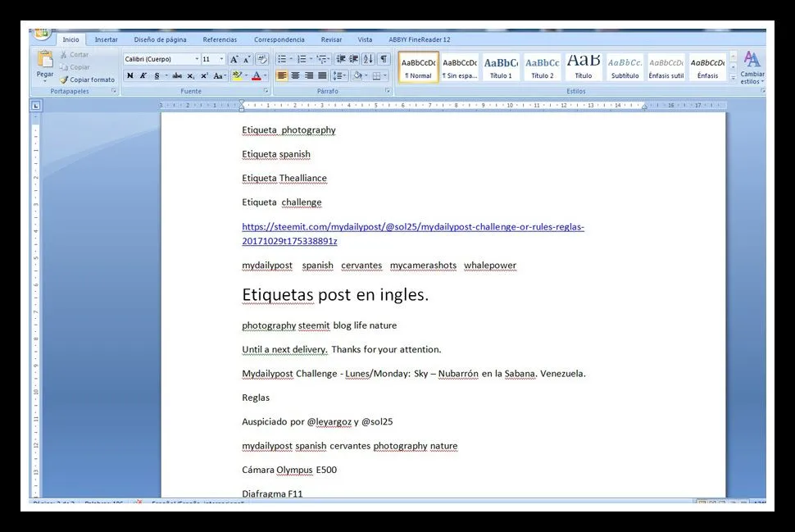Open the Diseño de página tab
Screen dimensions: 795x532
coord(160,39)
